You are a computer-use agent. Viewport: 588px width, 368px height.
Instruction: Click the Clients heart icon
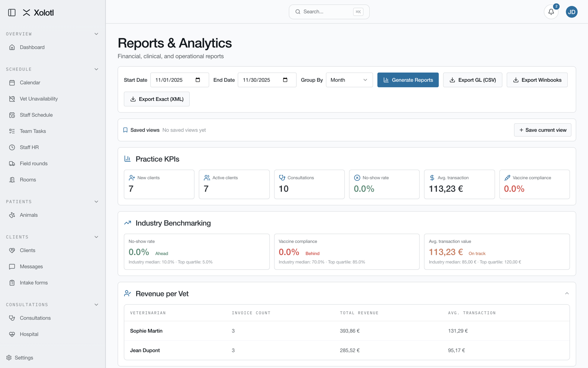[x=12, y=250]
